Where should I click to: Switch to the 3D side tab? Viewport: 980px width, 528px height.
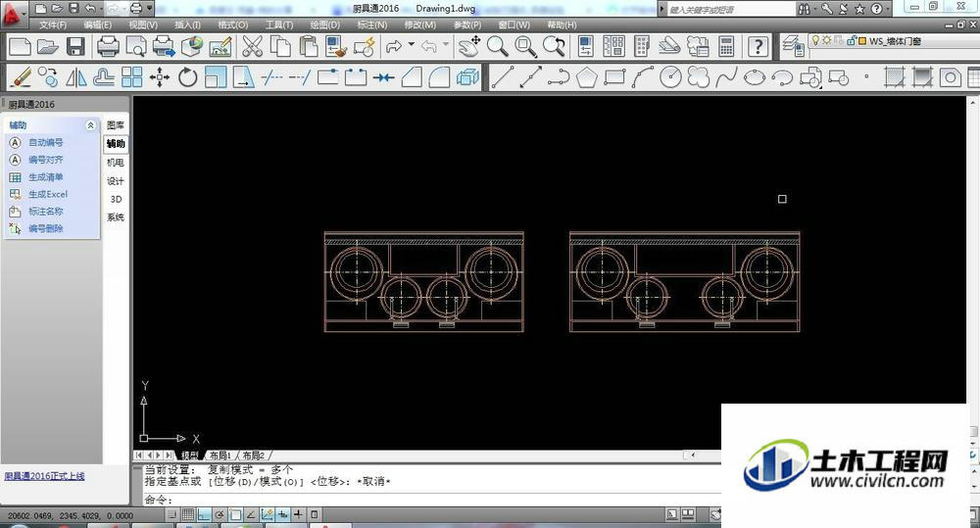[x=116, y=199]
